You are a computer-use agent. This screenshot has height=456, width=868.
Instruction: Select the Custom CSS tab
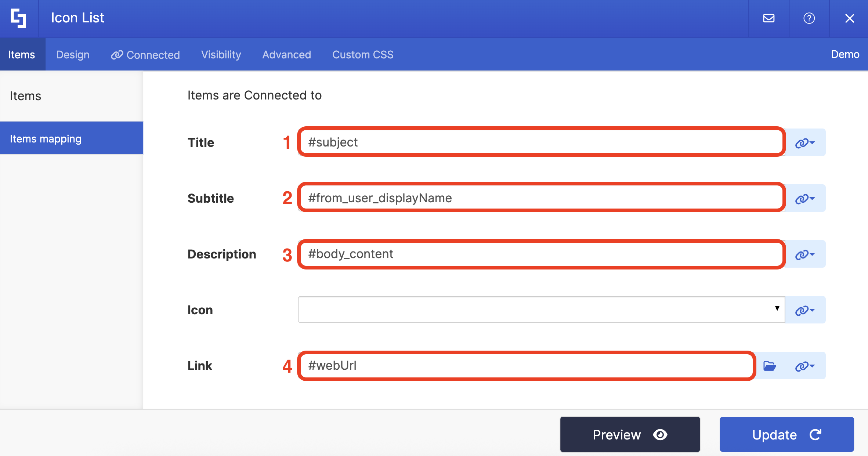362,55
